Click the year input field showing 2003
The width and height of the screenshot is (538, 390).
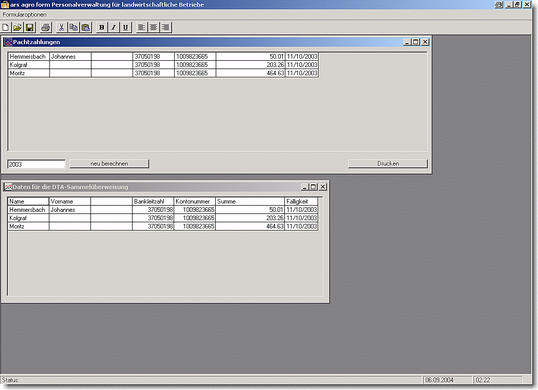pos(36,164)
